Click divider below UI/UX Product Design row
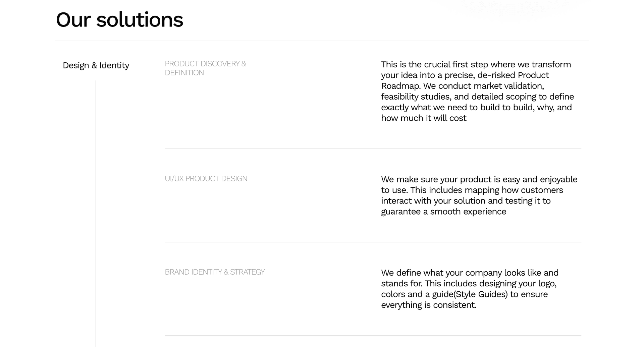The width and height of the screenshot is (644, 347). coord(373,242)
